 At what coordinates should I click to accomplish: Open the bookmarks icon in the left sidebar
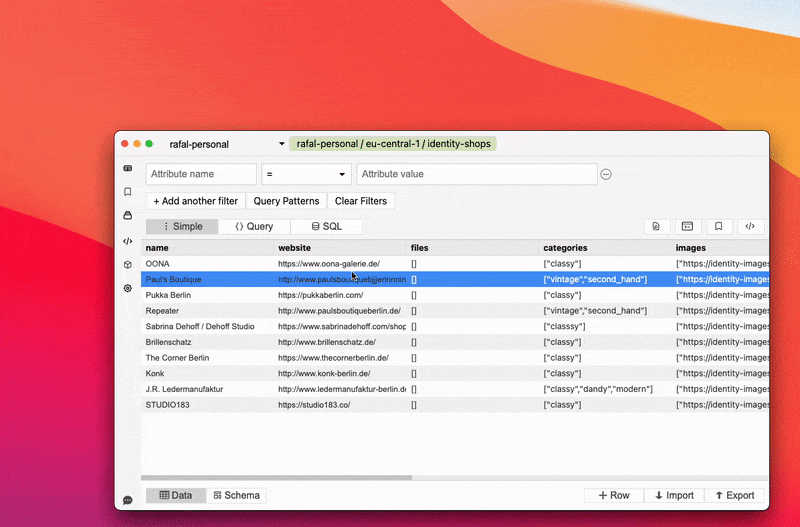128,192
